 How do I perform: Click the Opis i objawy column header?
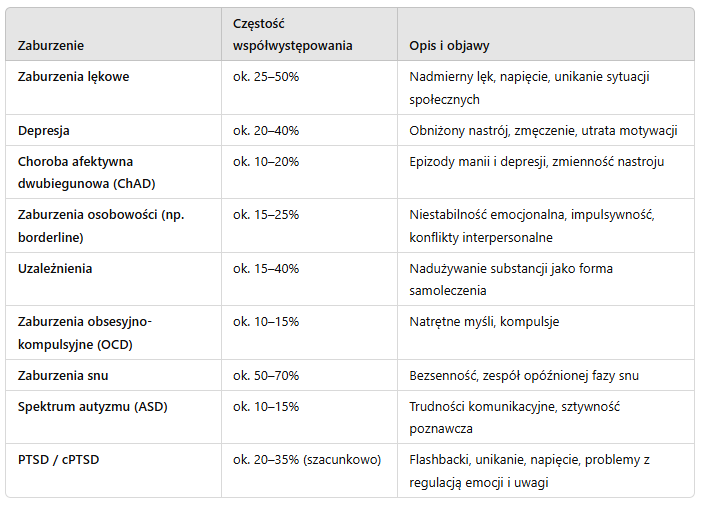(x=449, y=45)
